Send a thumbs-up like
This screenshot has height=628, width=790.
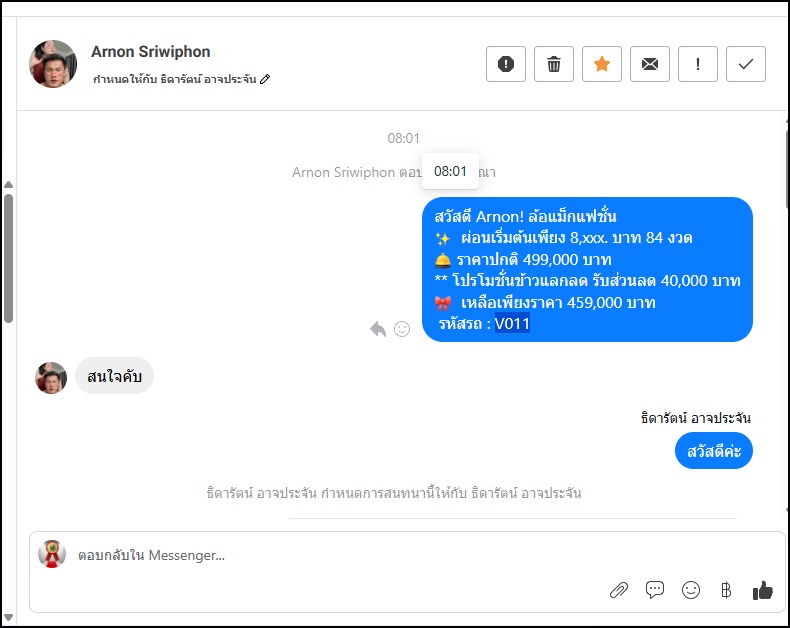(x=762, y=590)
